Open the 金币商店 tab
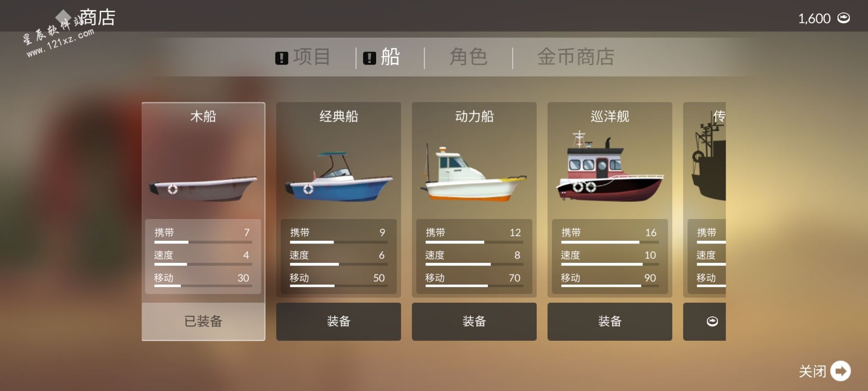This screenshot has height=391, width=868. [576, 57]
